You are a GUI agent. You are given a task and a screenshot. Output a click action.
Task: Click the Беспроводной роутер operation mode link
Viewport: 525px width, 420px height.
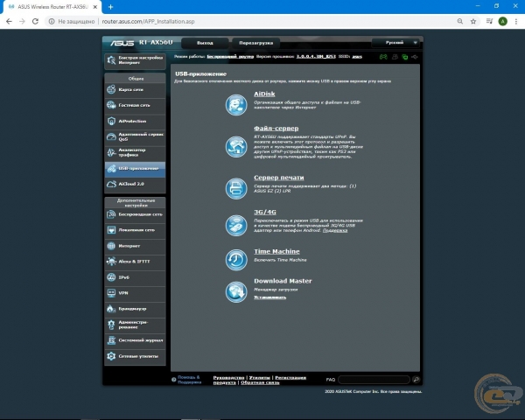(230, 57)
